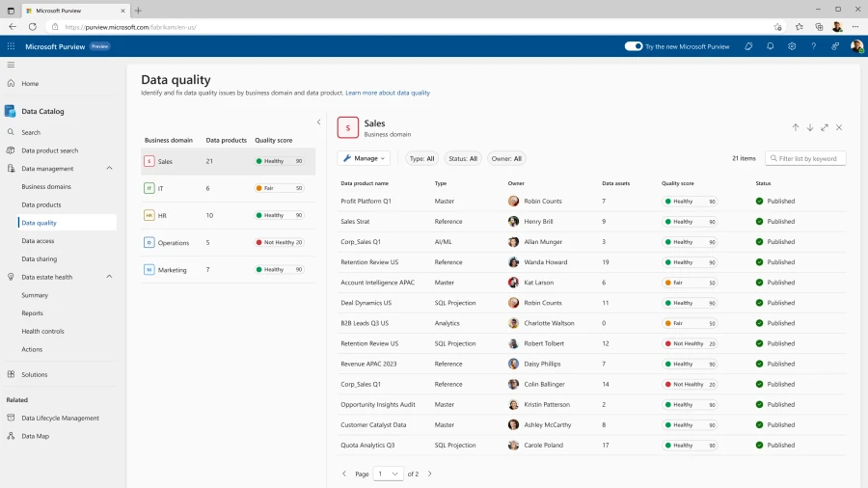Open the browser collections icon
Viewport: 868px width, 488px height.
[819, 27]
